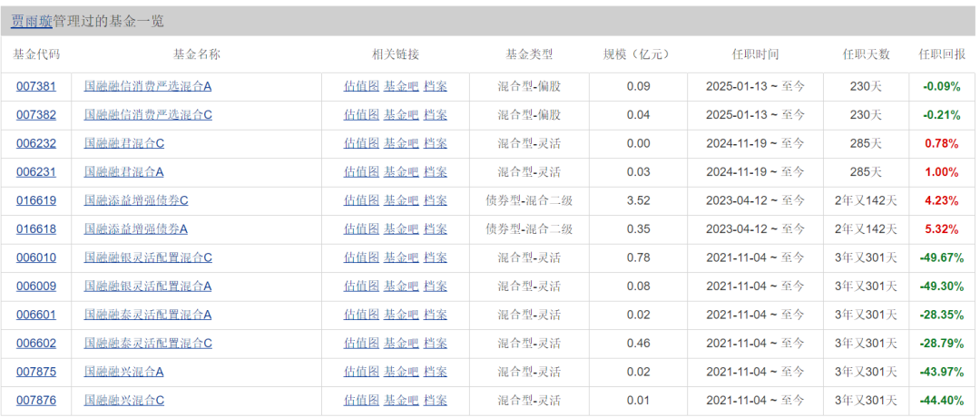This screenshot has height=417, width=980.
Task: Click the 基金代码 column header
Action: click(36, 54)
